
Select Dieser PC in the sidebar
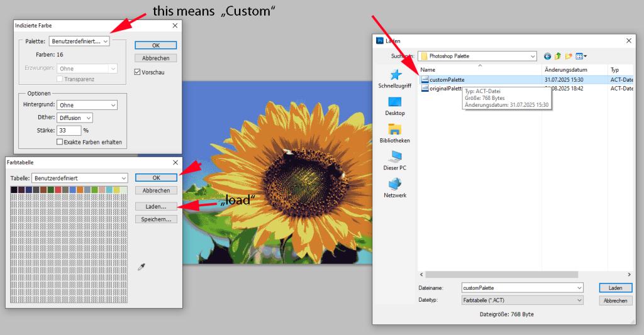395,160
